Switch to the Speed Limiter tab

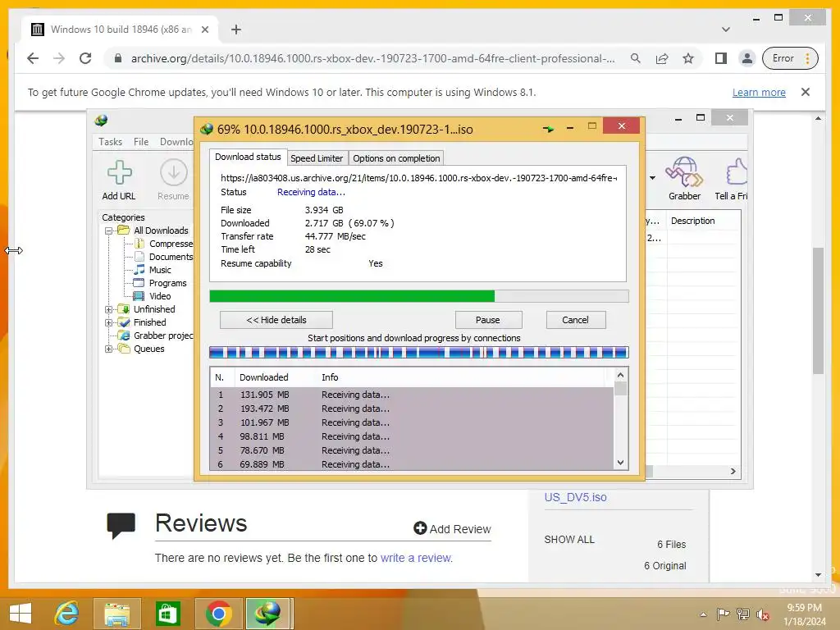pyautogui.click(x=317, y=158)
